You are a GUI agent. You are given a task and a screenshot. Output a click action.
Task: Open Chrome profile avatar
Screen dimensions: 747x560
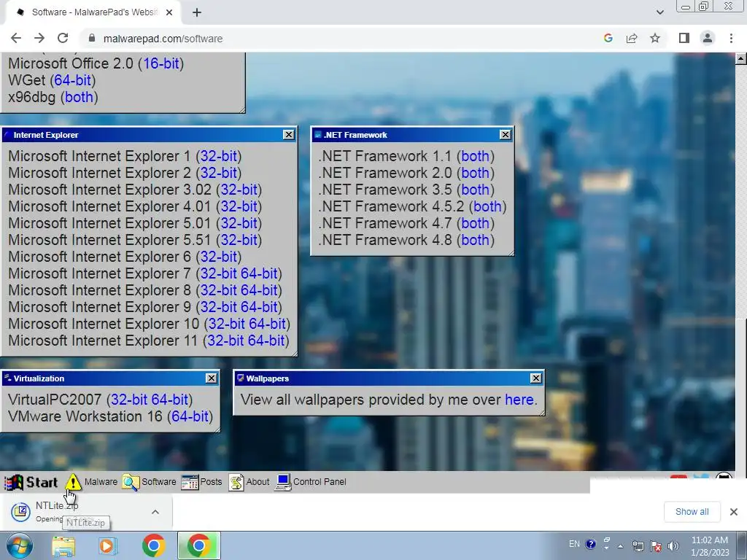tap(708, 38)
